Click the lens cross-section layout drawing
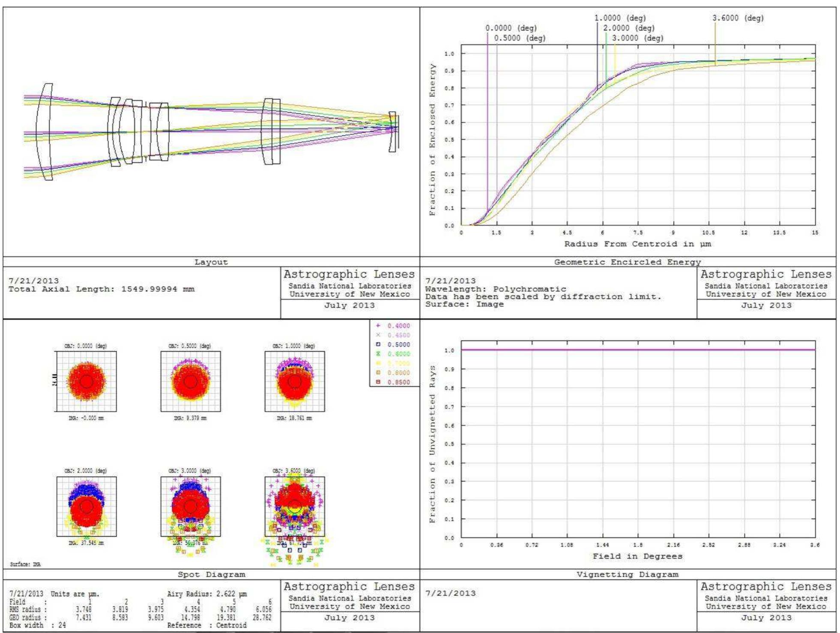Image resolution: width=840 pixels, height=633 pixels. coord(211,132)
